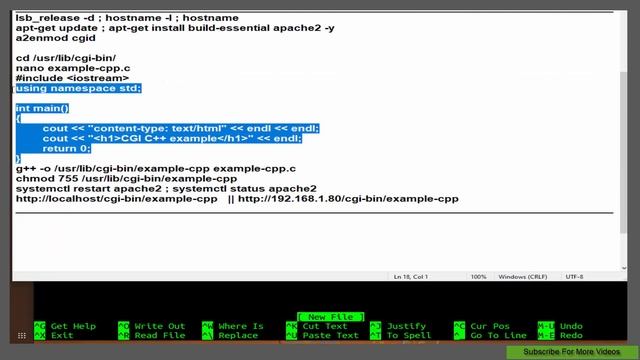Click the 'systemctl restart apache2' line

(x=166, y=189)
